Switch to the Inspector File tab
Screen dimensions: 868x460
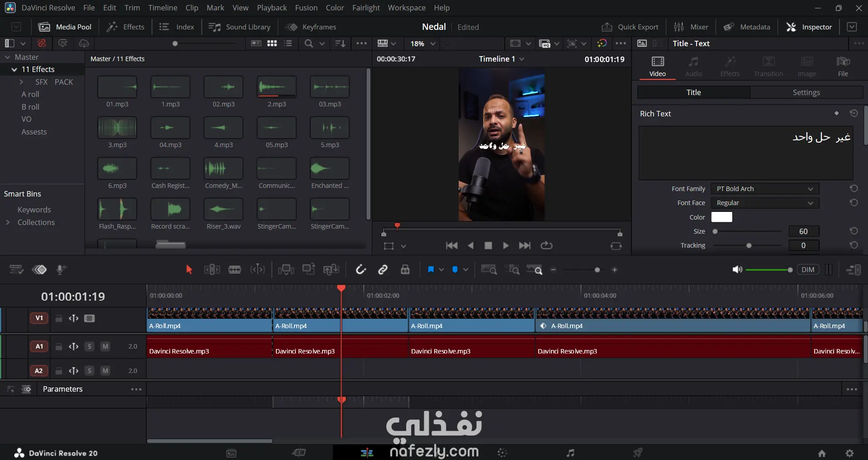tap(843, 67)
